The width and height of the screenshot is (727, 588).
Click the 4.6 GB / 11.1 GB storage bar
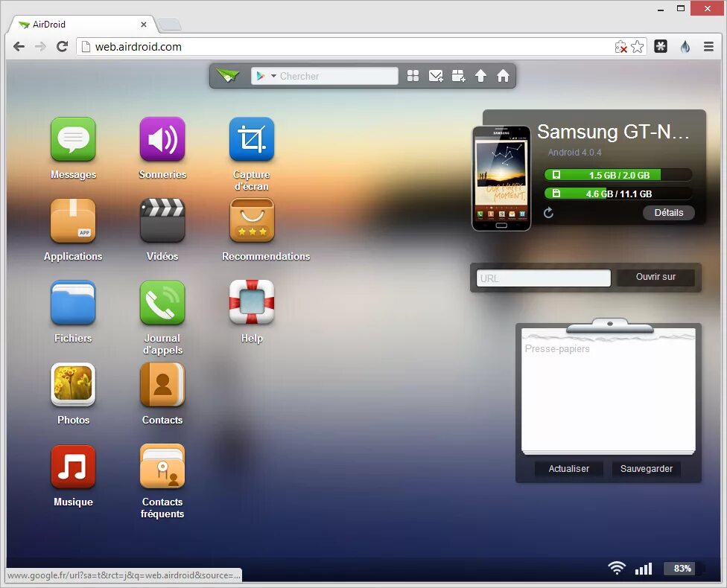[618, 194]
